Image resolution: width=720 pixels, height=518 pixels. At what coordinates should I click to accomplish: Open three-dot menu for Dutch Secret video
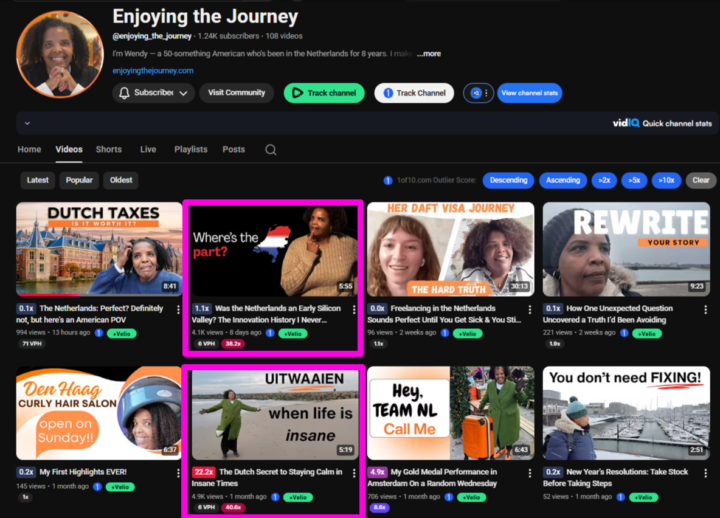[x=354, y=473]
